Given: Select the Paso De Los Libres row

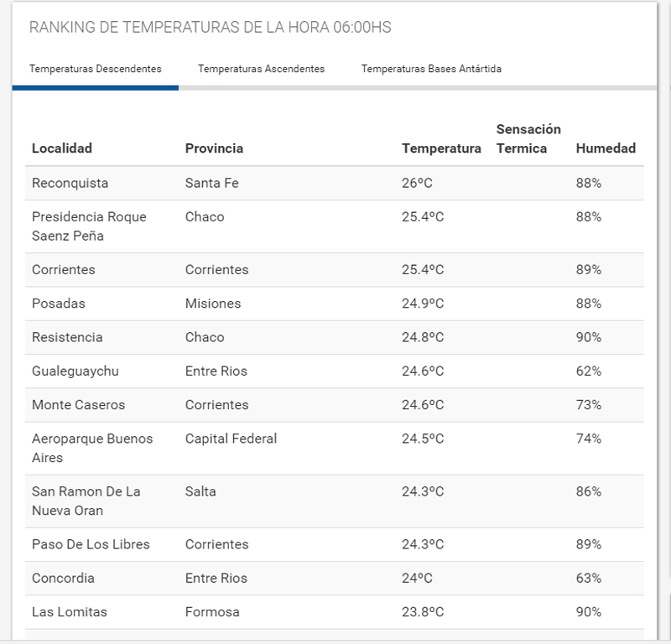Looking at the screenshot, I should (91, 544).
